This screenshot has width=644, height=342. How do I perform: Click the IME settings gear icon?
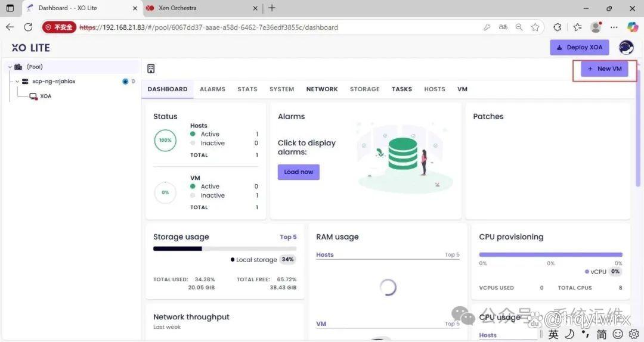(x=634, y=334)
